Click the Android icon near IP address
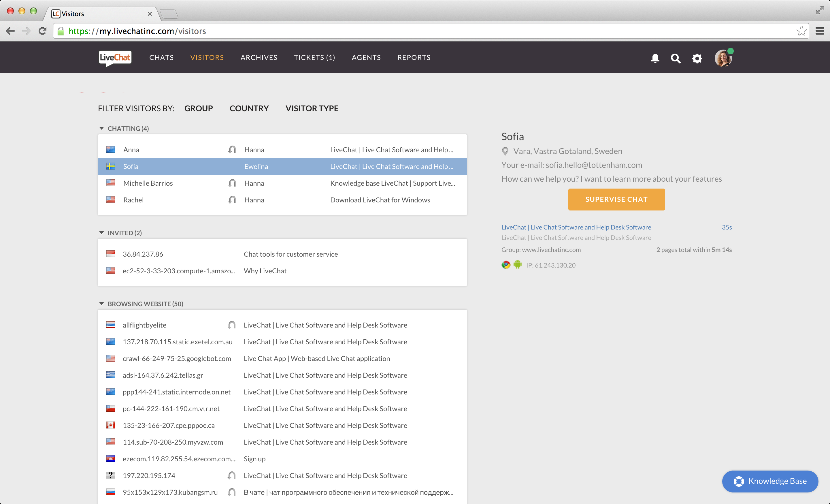 tap(517, 265)
